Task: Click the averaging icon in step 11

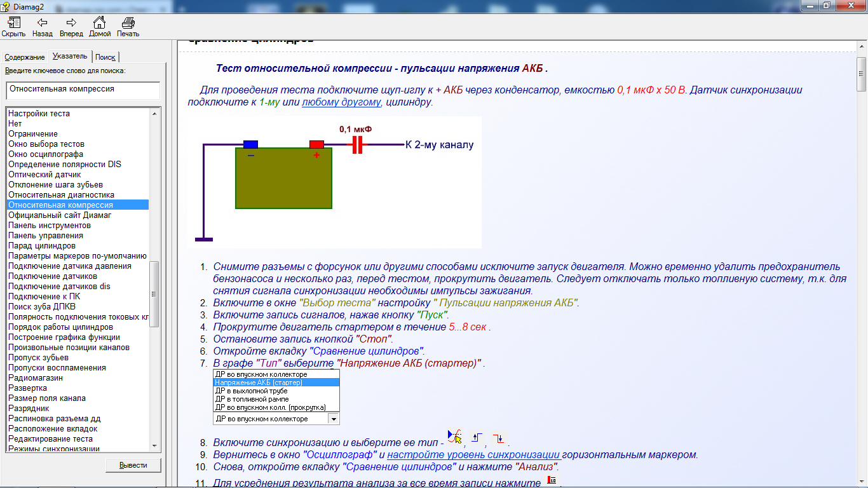Action: pyautogui.click(x=552, y=480)
